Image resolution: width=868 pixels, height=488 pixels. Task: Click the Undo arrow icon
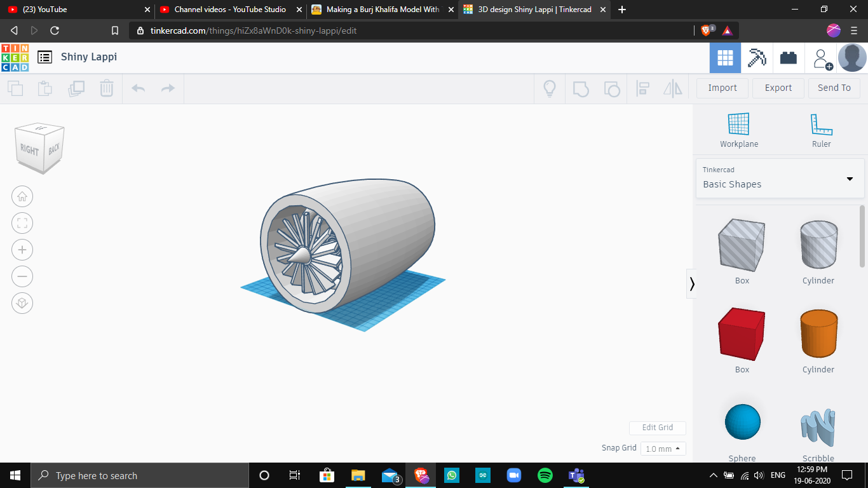(139, 88)
